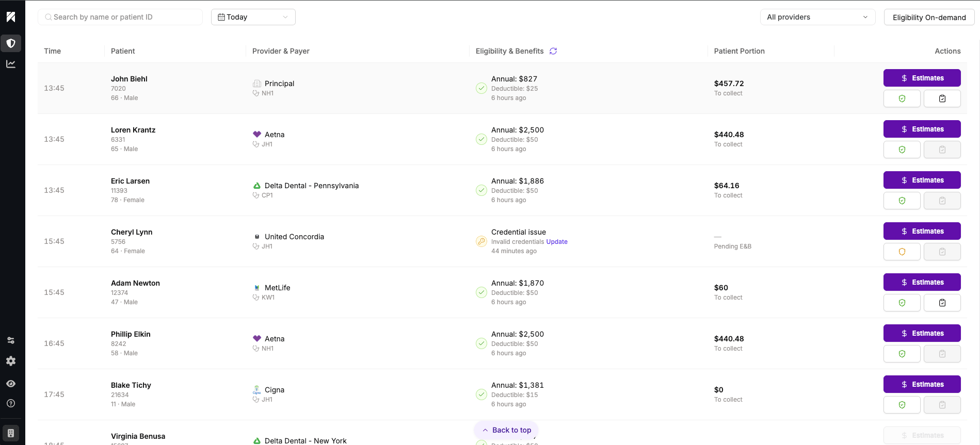Click Adam Newton's clipboard button
This screenshot has height=445, width=980.
[942, 303]
